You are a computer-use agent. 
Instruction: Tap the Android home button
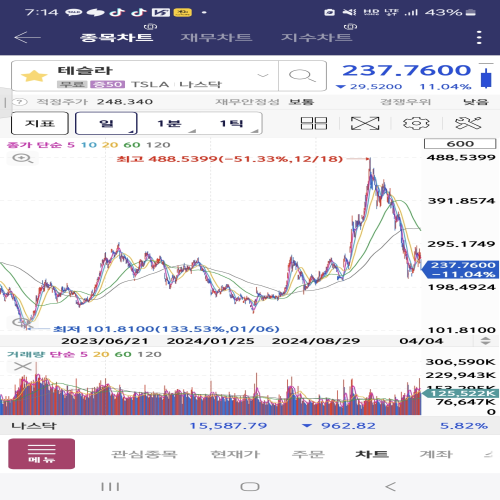pos(250,487)
